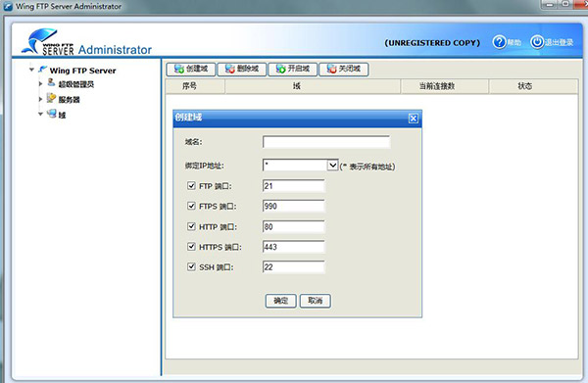Expand the 服务器 server node

(x=40, y=99)
